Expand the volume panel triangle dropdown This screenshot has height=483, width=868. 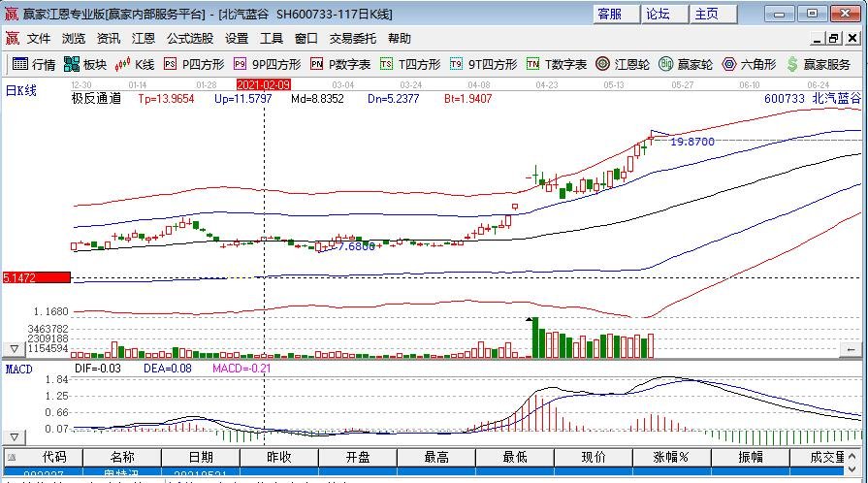tap(15, 348)
